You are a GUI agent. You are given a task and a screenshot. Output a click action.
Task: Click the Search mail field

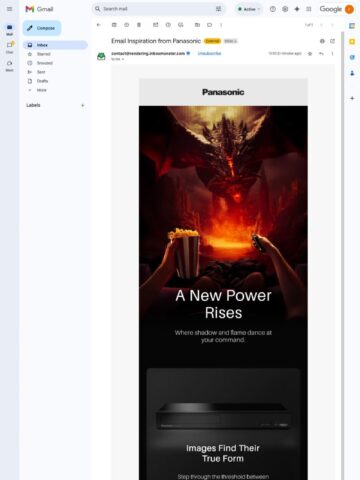tap(157, 9)
